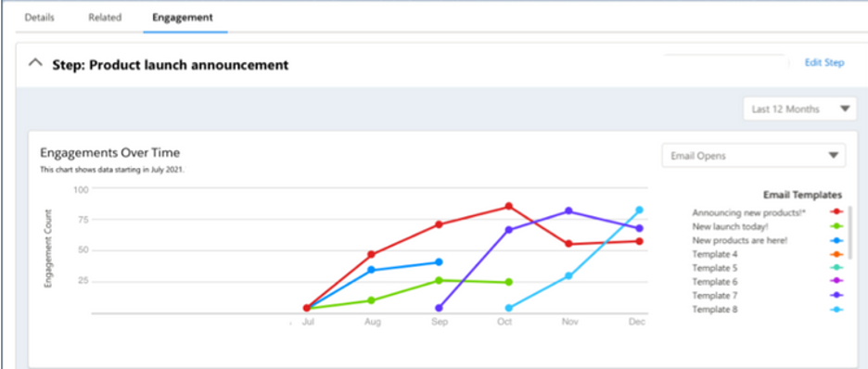Click the purple line's October data point
The width and height of the screenshot is (868, 369).
pyautogui.click(x=509, y=230)
